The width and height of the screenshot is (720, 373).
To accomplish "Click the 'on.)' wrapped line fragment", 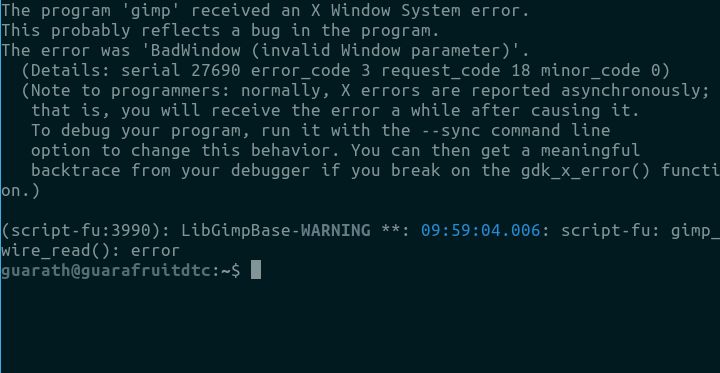I will 21,191.
